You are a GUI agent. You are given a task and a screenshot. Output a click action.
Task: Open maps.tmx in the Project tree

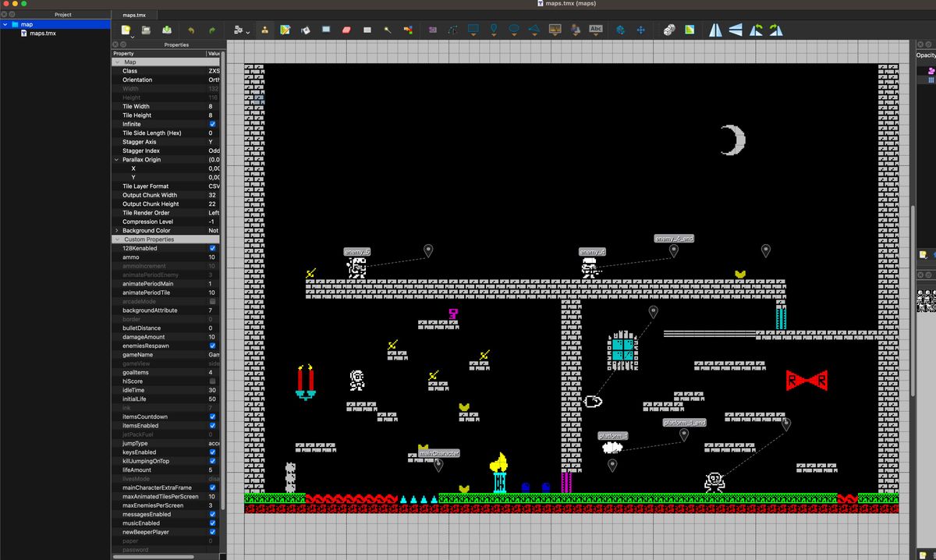[x=42, y=34]
